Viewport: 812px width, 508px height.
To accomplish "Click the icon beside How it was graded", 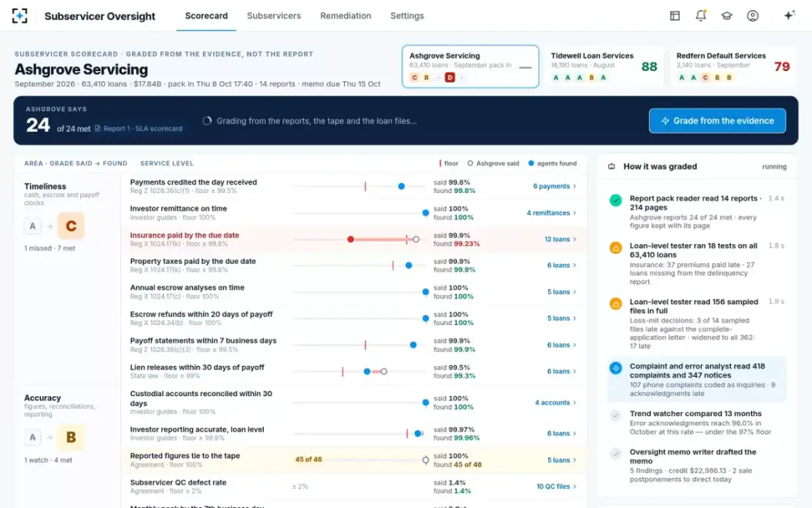I will pyautogui.click(x=612, y=167).
